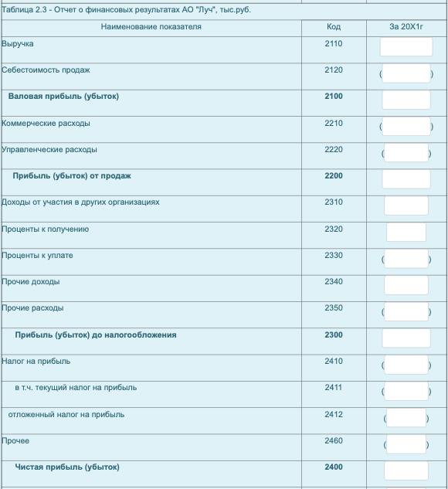The width and height of the screenshot is (448, 489).
Task: Focus the Коммерческие расходы 2210 field
Action: pyautogui.click(x=406, y=126)
